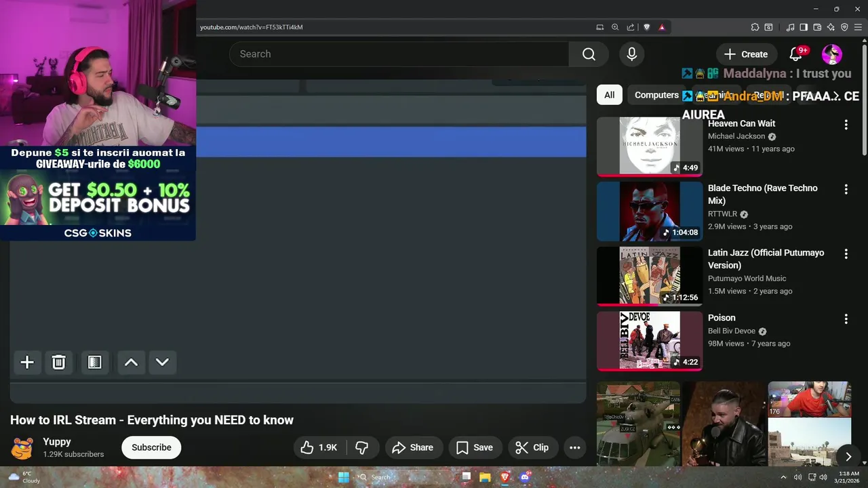Open the Brave VPN shield icon
Viewport: 868px width, 488px height.
coord(844,27)
